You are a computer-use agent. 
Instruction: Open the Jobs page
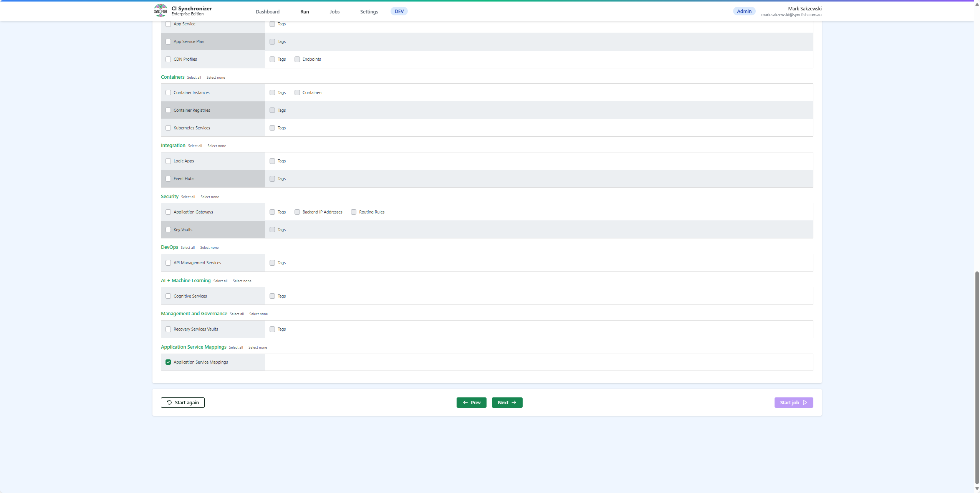click(x=334, y=12)
